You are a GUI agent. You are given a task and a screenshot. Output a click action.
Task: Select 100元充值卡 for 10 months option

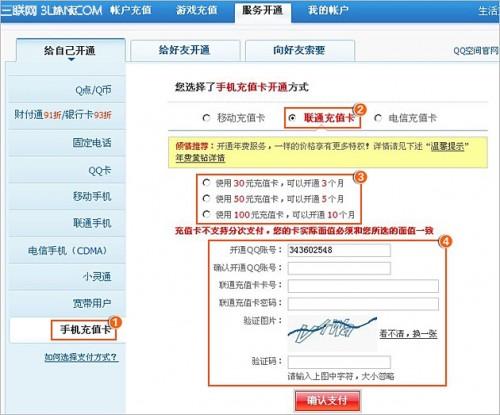pyautogui.click(x=206, y=214)
